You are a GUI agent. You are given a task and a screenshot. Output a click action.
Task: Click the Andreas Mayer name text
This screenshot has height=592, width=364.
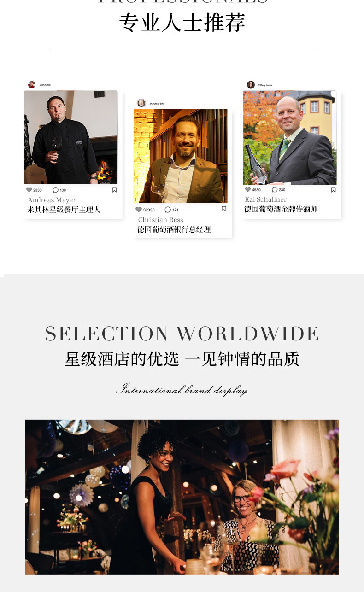coord(52,200)
